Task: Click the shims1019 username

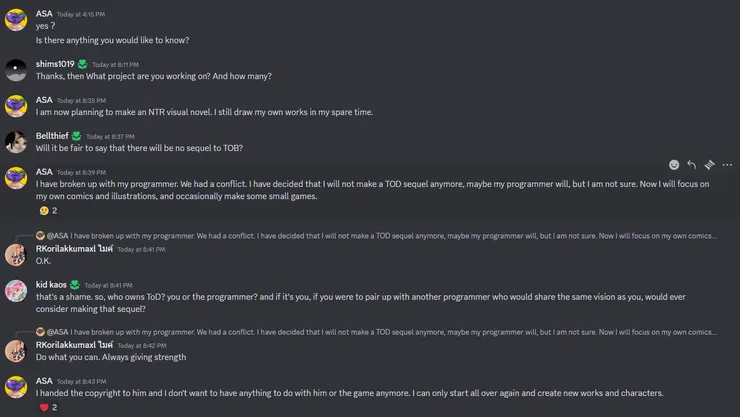Action: pos(55,64)
